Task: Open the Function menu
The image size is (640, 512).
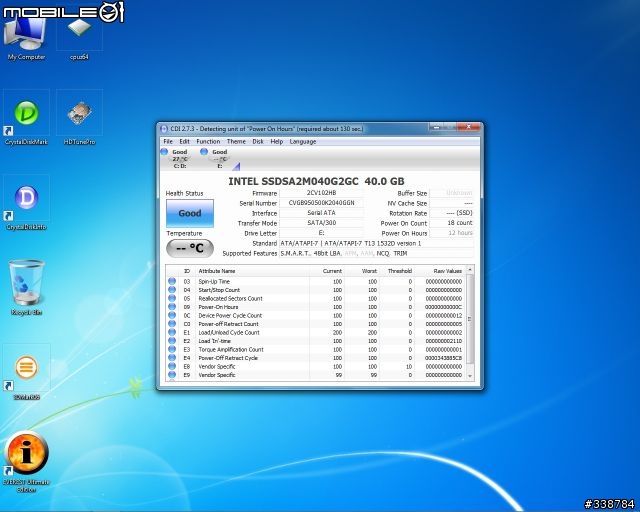Action: pyautogui.click(x=208, y=142)
